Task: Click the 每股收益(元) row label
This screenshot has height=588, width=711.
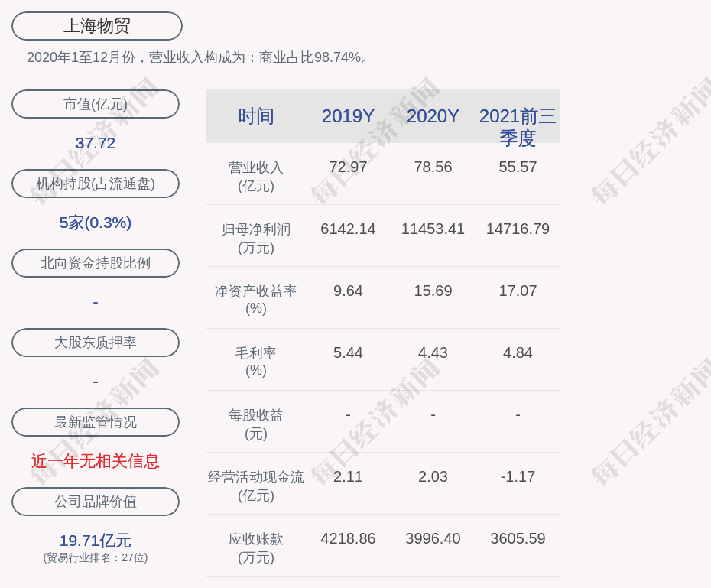Action: 256,424
